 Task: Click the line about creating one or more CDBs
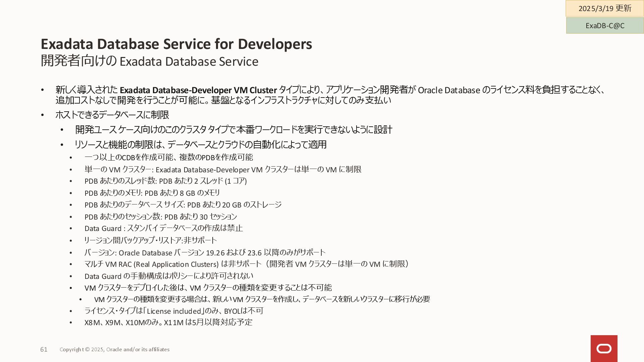(x=168, y=158)
